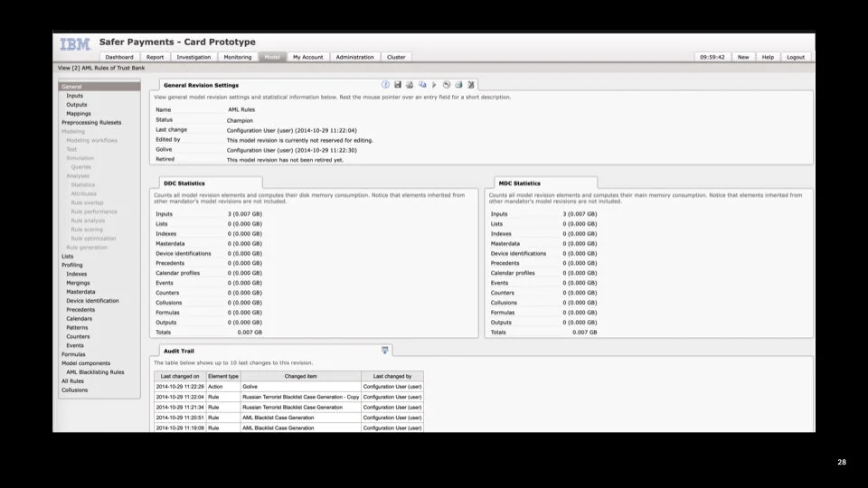The image size is (868, 488).
Task: Click audit row dated 2014-10-29 11:21:34
Action: coord(289,408)
